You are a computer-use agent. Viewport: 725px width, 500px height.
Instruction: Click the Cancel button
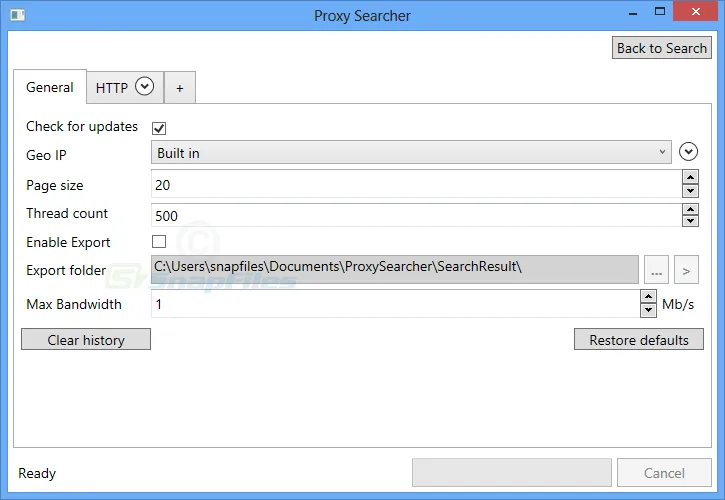click(x=664, y=473)
